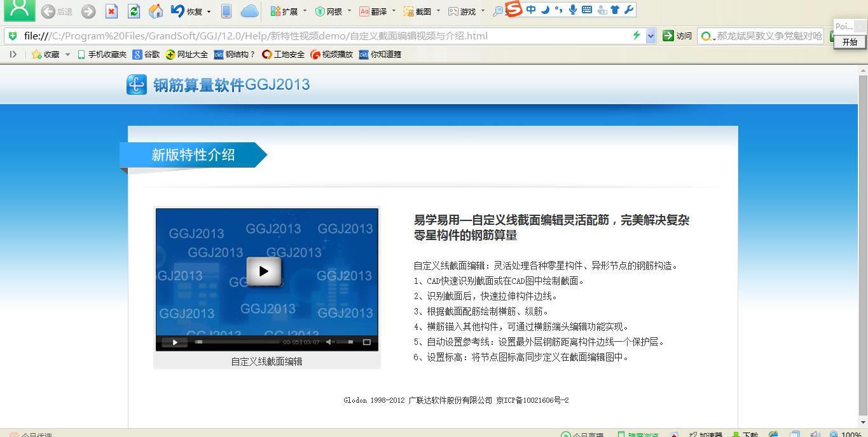The width and height of the screenshot is (868, 437).
Task: Expand the 扩展 dropdown arrow
Action: [x=305, y=11]
